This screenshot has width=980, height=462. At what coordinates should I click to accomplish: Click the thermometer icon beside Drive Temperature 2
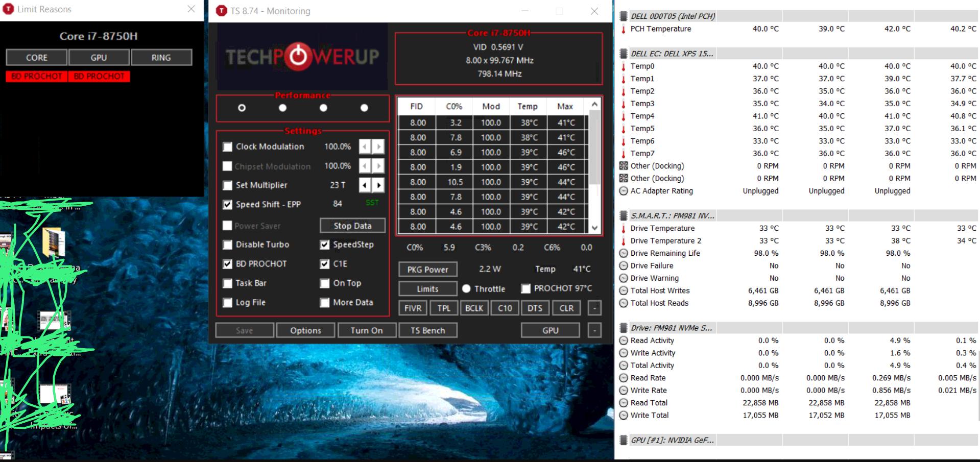click(x=624, y=241)
